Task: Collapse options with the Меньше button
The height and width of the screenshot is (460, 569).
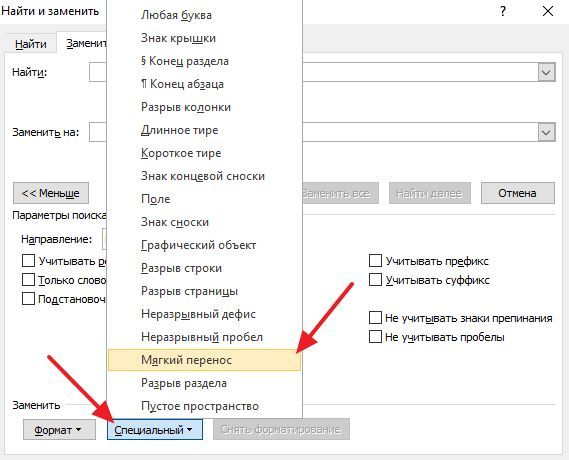Action: 51,193
